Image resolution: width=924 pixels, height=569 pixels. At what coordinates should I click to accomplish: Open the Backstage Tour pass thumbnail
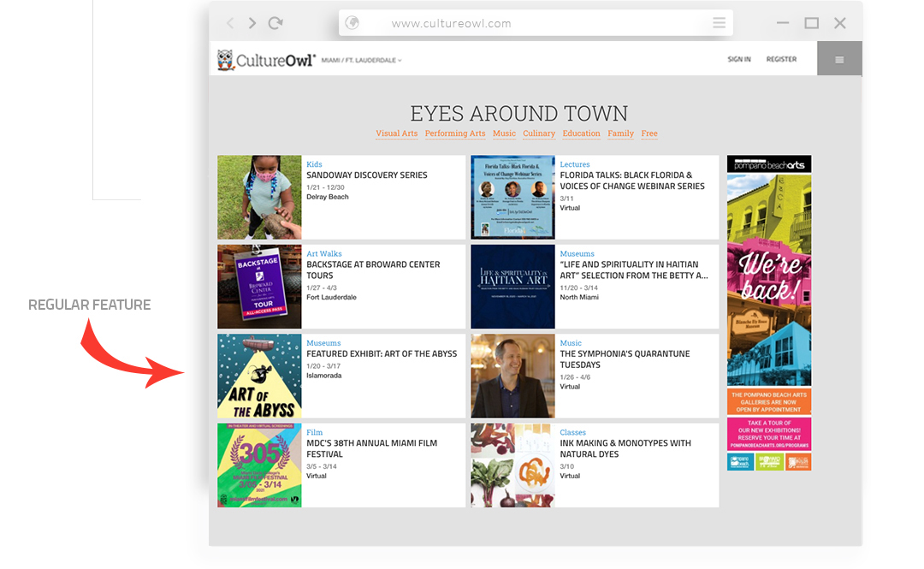pyautogui.click(x=259, y=287)
